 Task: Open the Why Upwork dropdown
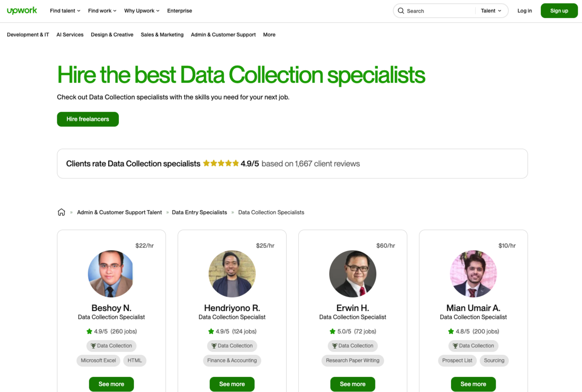point(141,10)
